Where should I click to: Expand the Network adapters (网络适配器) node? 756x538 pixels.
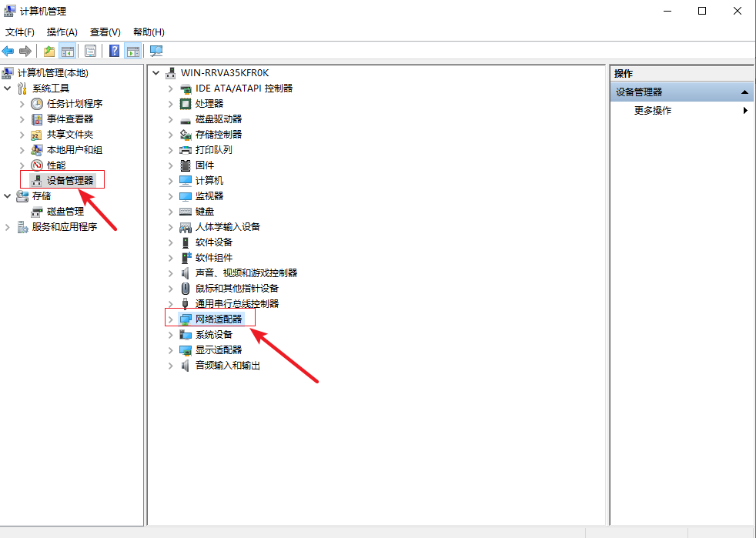click(x=171, y=319)
